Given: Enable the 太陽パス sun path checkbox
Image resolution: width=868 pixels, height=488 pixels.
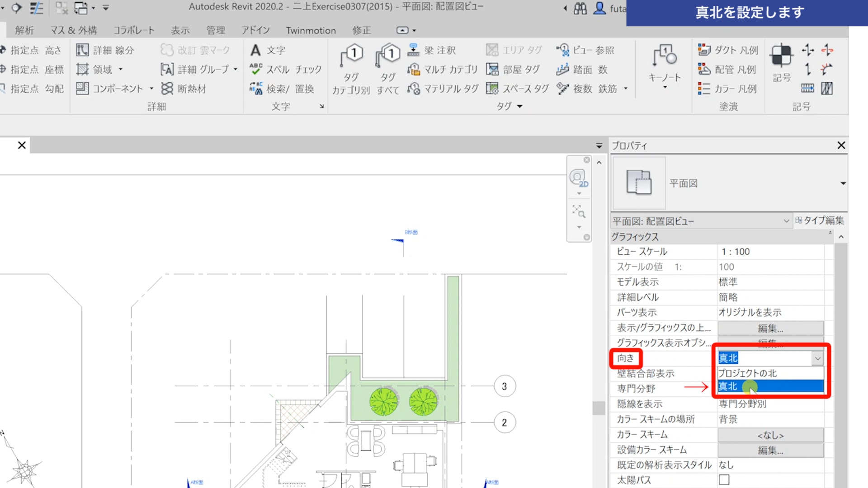Looking at the screenshot, I should click(x=724, y=479).
